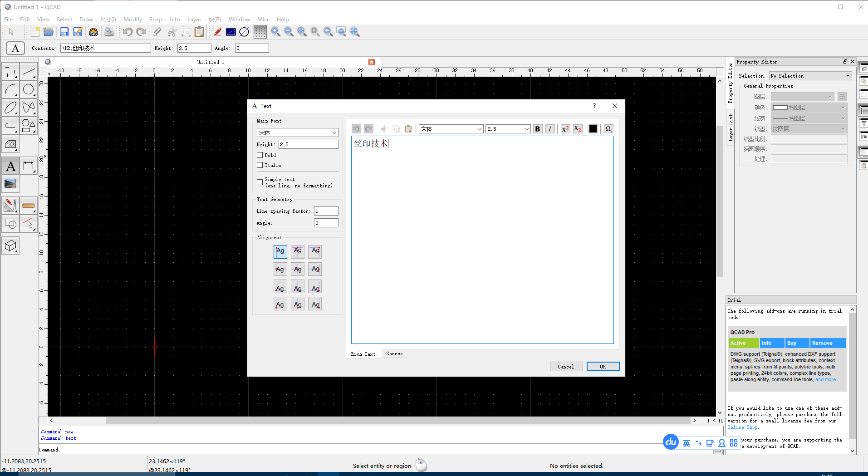Open the Online Shop link
This screenshot has width=868, height=476.
[741, 427]
